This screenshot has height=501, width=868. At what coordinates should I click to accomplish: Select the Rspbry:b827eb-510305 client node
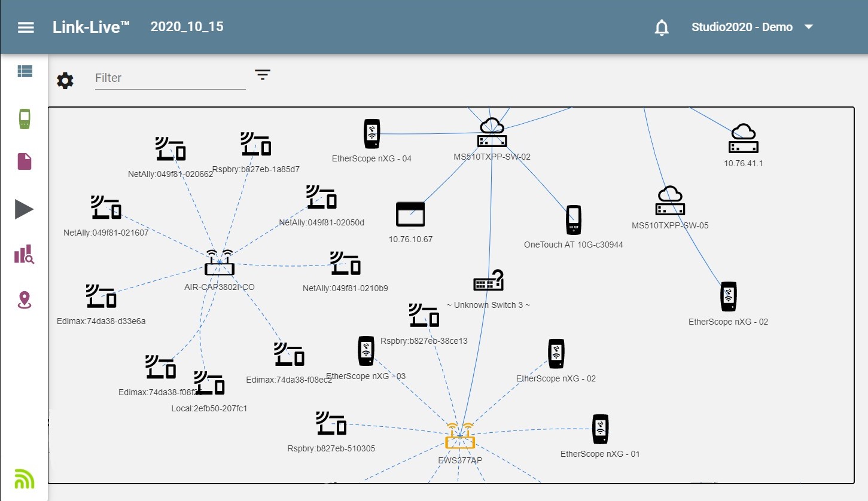331,423
